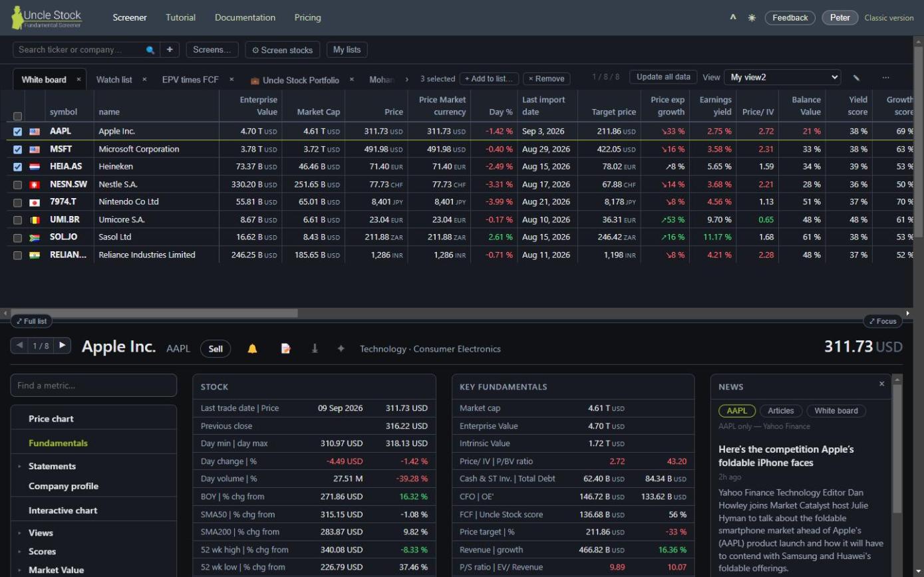This screenshot has width=924, height=577.
Task: Expand the Scores section
Action: (19, 552)
